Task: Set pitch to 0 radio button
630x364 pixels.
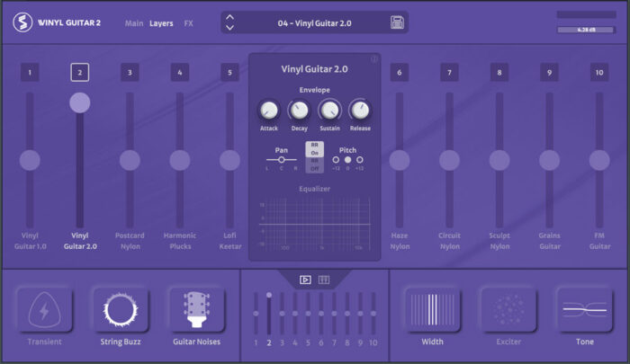Action: (347, 160)
